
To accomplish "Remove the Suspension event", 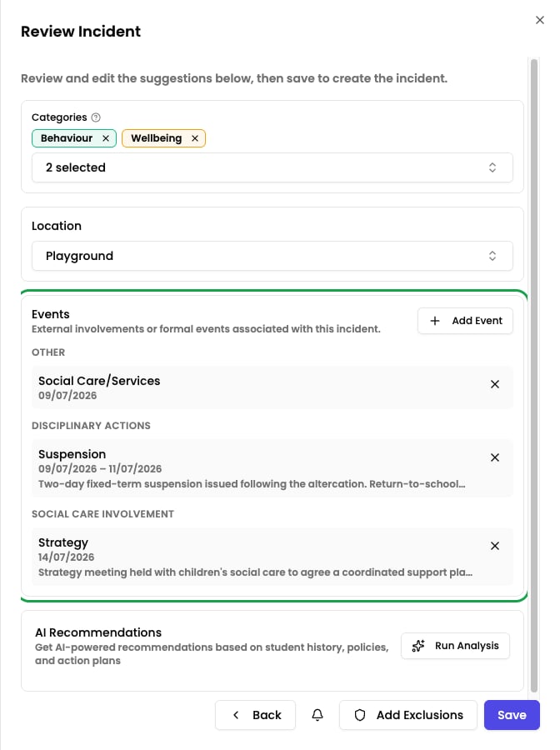I will pyautogui.click(x=494, y=457).
